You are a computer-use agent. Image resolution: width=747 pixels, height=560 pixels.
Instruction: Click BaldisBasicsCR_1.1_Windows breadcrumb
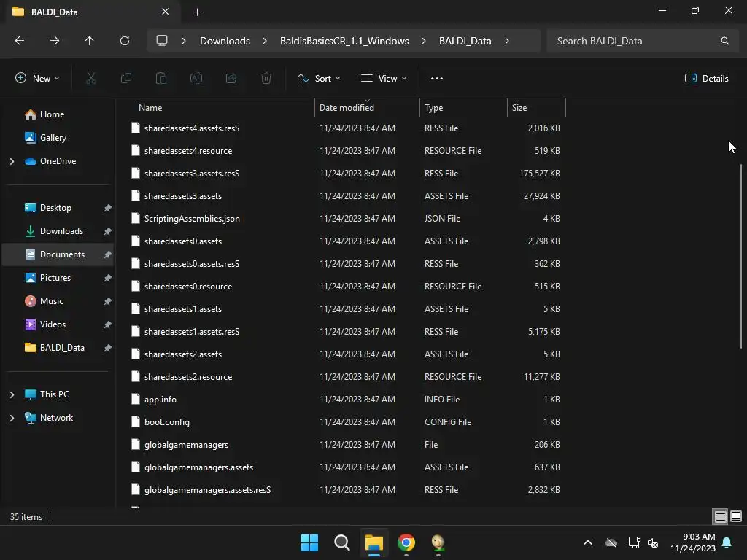pos(344,41)
